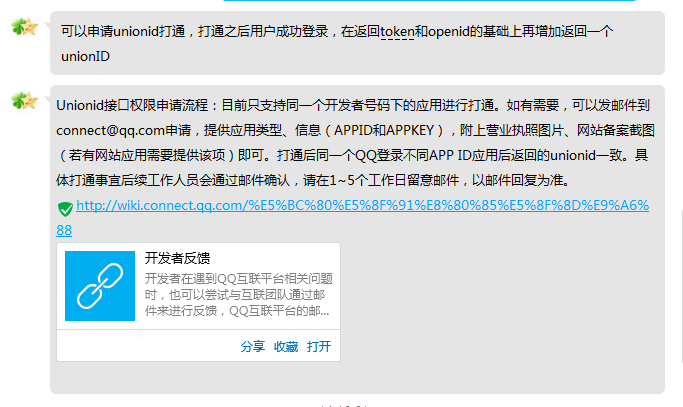Open the wiki.connect.qq.com hyperlink
The image size is (683, 407).
362,205
